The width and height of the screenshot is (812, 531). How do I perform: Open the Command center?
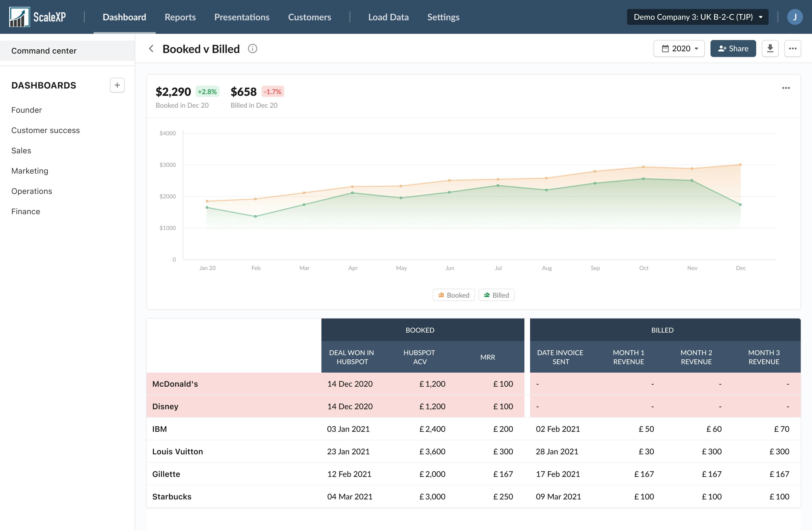[x=44, y=50]
